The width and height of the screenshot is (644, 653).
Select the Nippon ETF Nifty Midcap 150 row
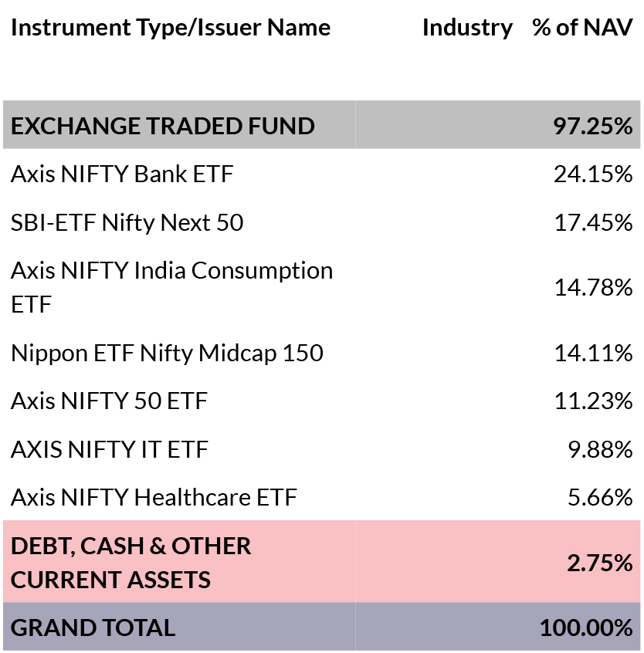pyautogui.click(x=321, y=353)
